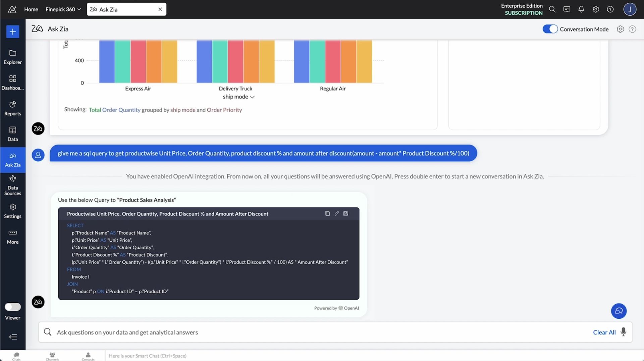Open Settings in the sidebar
644x361 pixels.
tap(13, 211)
